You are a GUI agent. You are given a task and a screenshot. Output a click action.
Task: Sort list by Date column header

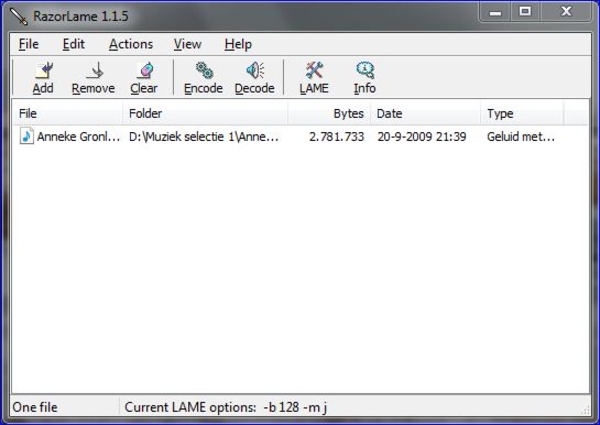coord(425,113)
